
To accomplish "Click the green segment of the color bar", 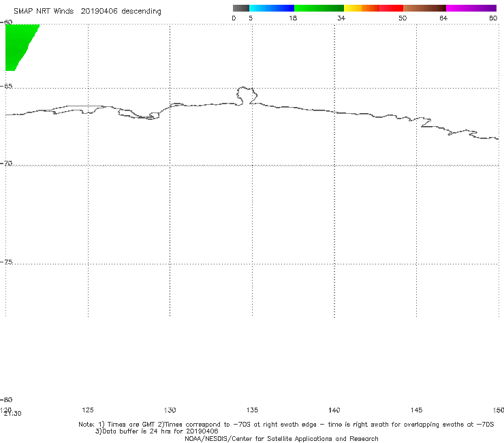I will point(319,8).
